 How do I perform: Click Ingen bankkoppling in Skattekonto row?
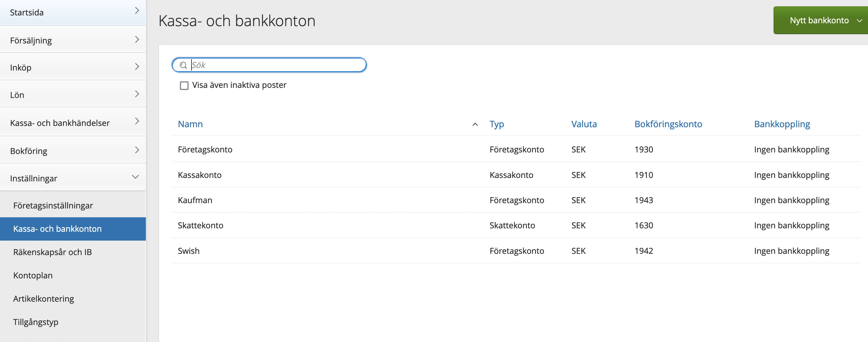(x=791, y=226)
